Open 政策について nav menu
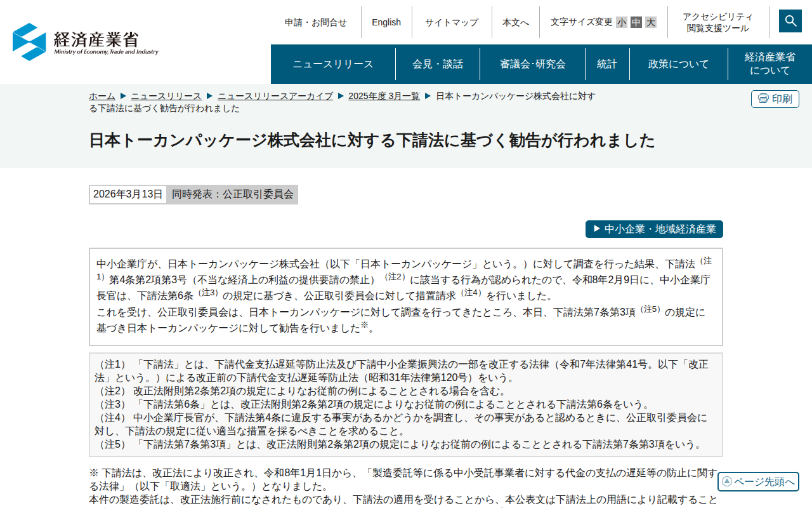 pos(679,64)
